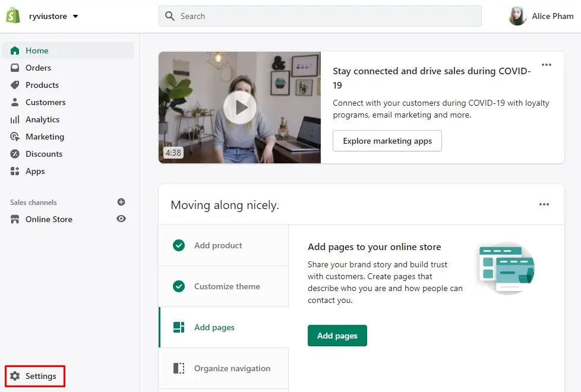Image resolution: width=581 pixels, height=392 pixels.
Task: Select the Discounts badge icon
Action: coord(15,154)
